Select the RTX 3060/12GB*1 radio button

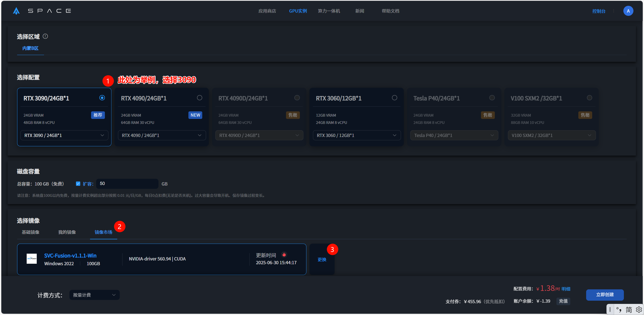point(394,98)
